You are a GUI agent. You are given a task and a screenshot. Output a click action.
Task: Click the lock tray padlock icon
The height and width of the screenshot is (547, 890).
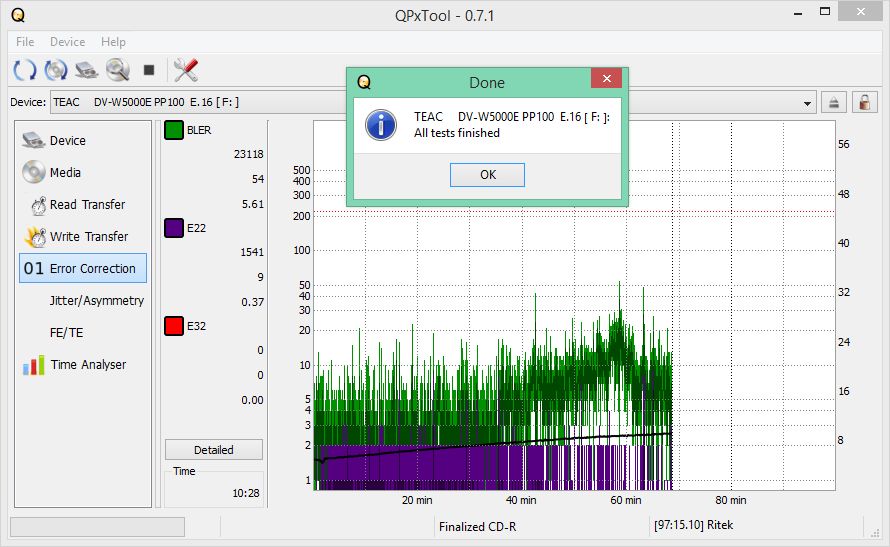pos(864,103)
